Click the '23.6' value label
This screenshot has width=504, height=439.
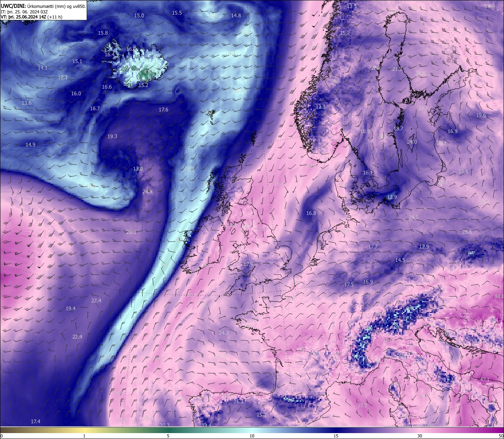(463, 171)
